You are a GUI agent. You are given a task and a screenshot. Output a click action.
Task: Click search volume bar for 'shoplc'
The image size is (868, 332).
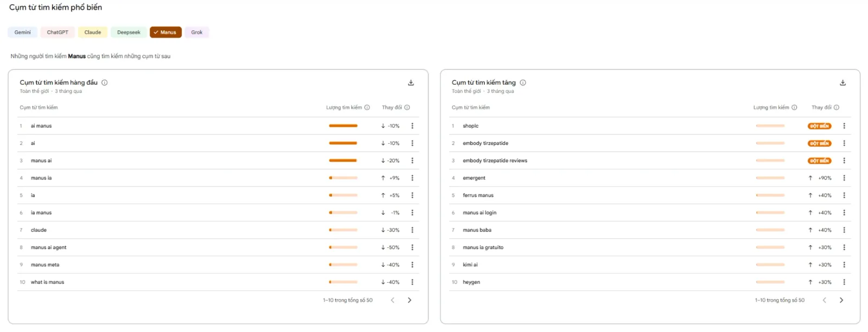[x=770, y=126]
